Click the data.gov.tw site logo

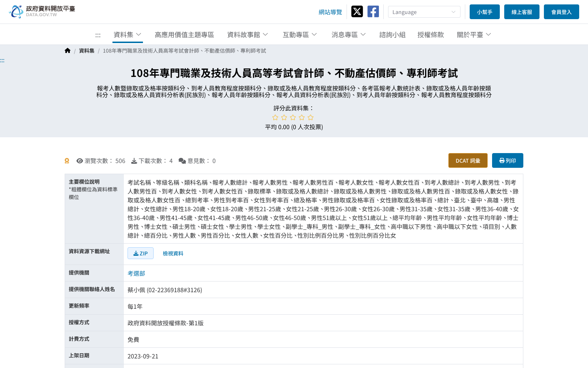tap(42, 11)
